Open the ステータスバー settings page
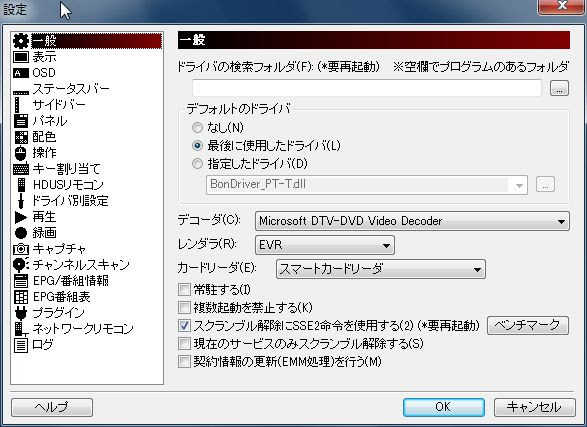Image resolution: width=587 pixels, height=427 pixels. 71,89
